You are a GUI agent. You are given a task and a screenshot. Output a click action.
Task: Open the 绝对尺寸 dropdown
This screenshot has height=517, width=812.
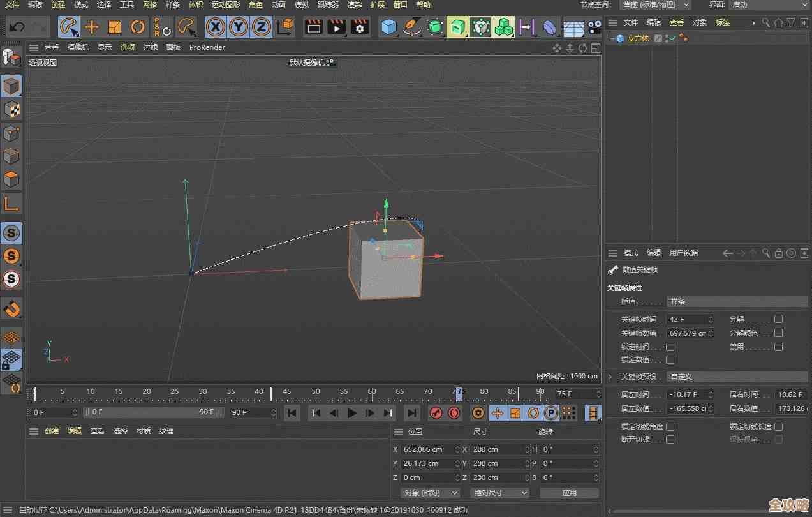500,493
